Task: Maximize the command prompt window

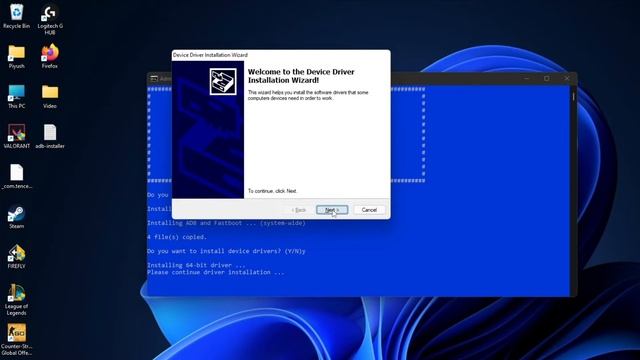Action: [x=547, y=78]
